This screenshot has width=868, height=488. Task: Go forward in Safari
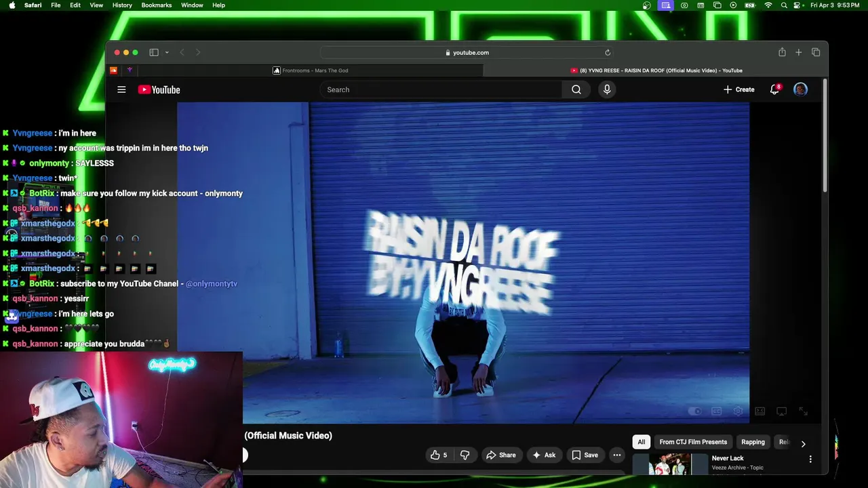pos(198,52)
